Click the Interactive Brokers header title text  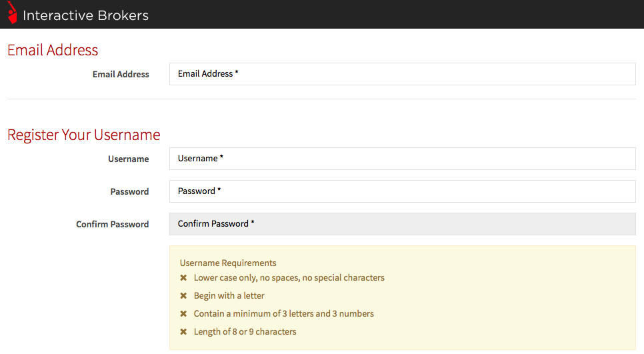click(85, 15)
